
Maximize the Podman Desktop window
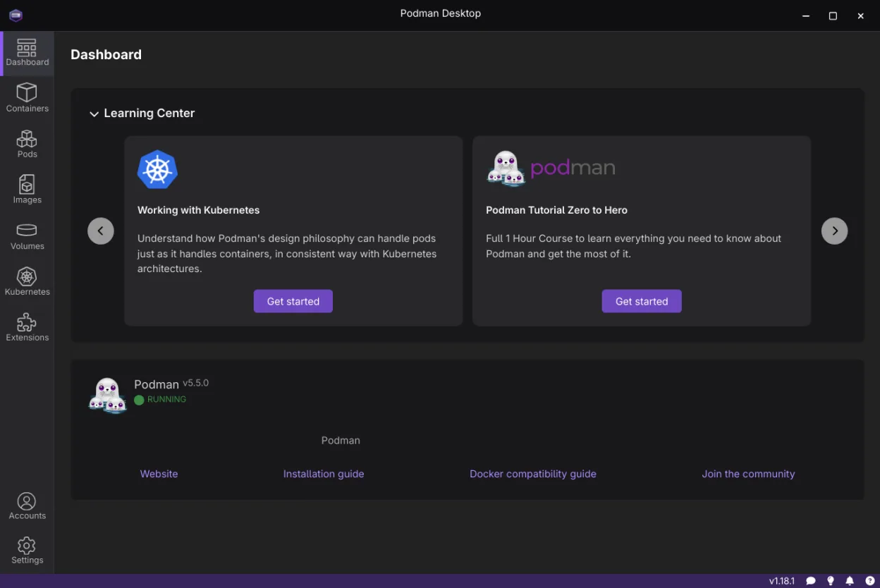point(833,16)
